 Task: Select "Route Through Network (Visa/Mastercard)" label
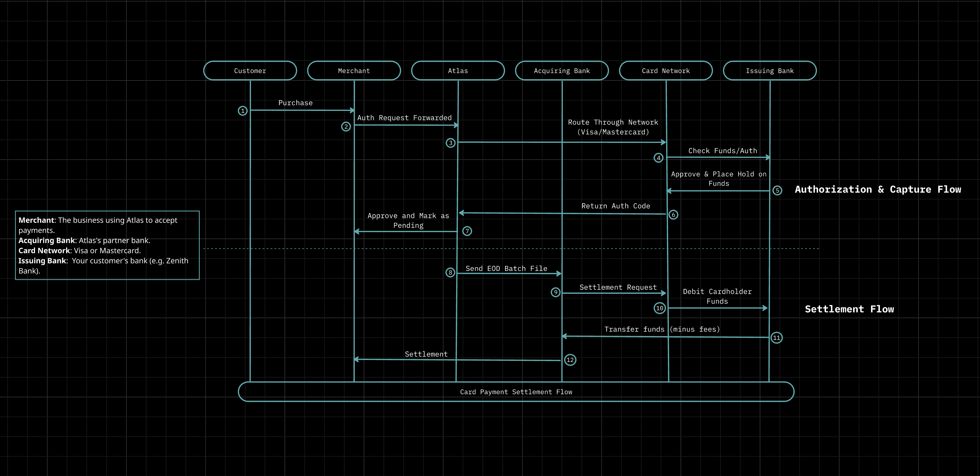coord(613,127)
